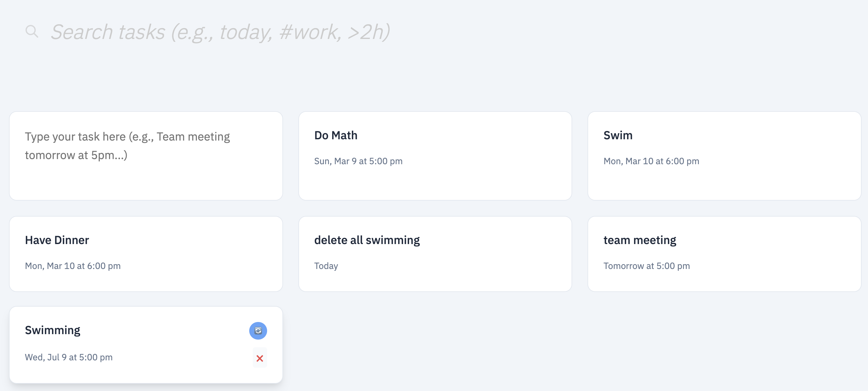Screen dimensions: 868x391
Task: Select the Swim task card
Action: click(x=724, y=156)
